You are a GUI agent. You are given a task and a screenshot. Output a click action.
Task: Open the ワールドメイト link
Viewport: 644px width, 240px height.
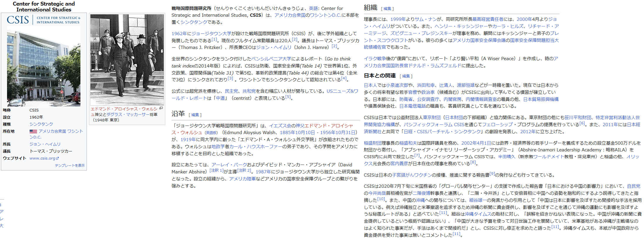(x=549, y=157)
